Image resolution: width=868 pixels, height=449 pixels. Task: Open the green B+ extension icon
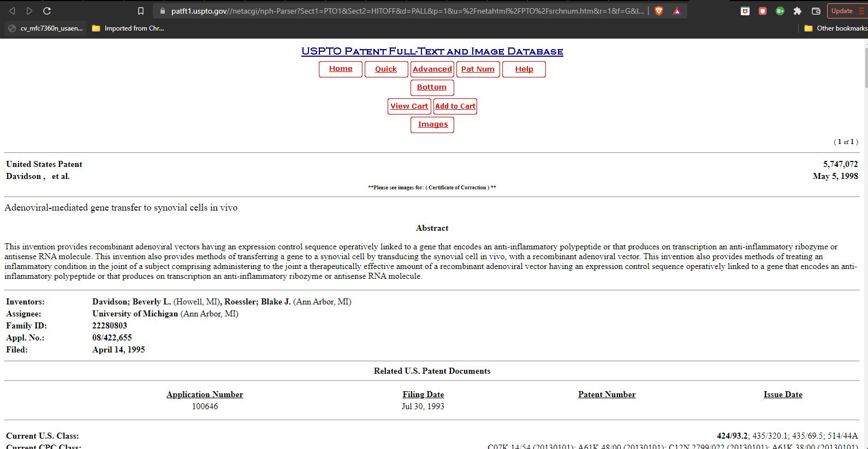[780, 11]
